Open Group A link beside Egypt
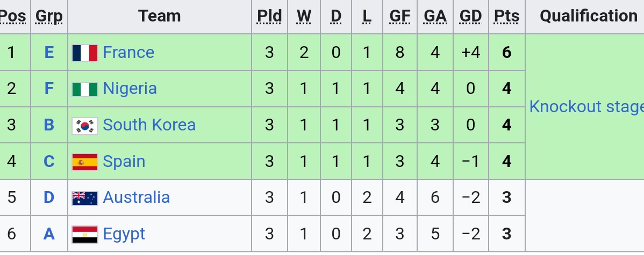 click(x=49, y=234)
